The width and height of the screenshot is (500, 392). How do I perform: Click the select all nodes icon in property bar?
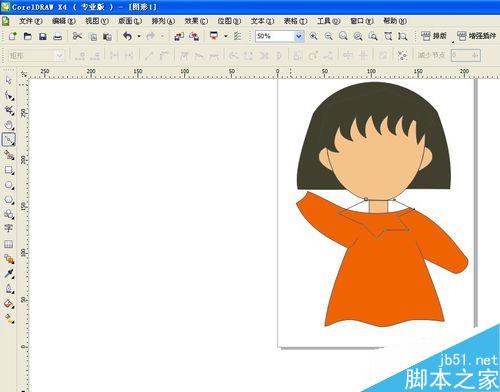tap(402, 55)
